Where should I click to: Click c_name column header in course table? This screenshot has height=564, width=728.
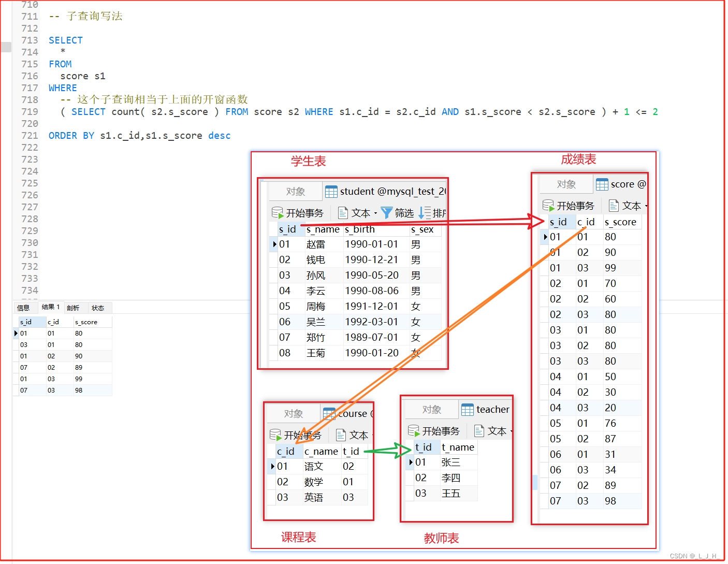click(x=321, y=452)
